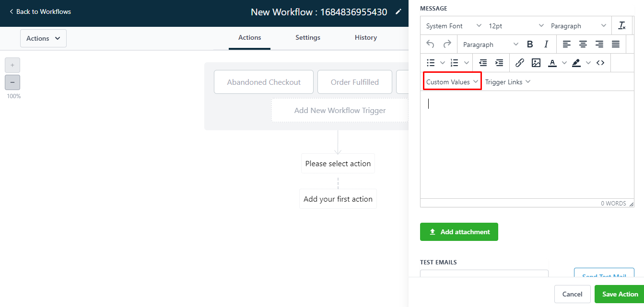Click the pencil icon to rename workflow
The width and height of the screenshot is (644, 307).
pyautogui.click(x=398, y=12)
